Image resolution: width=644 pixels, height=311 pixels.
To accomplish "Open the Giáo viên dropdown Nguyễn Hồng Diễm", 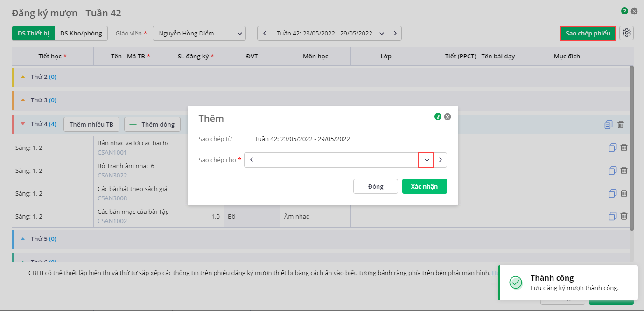I will (199, 33).
